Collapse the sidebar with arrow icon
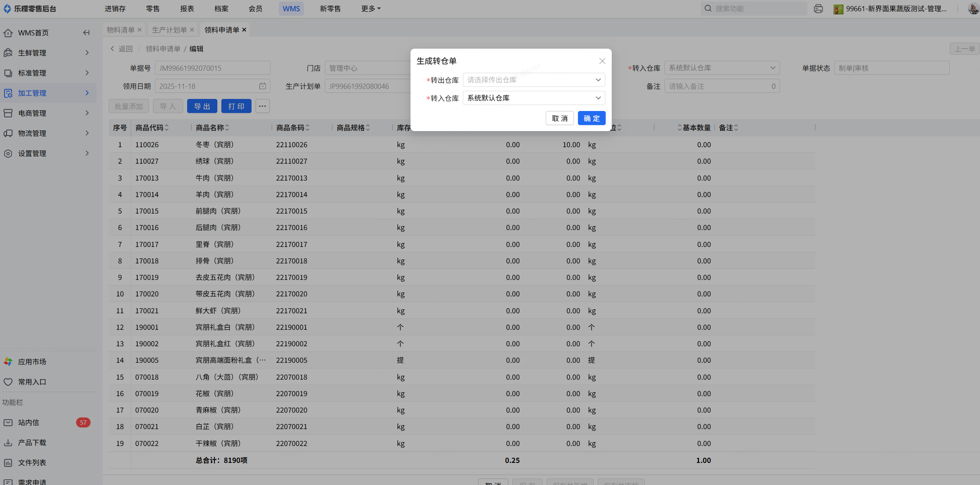This screenshot has height=485, width=980. 86,33
